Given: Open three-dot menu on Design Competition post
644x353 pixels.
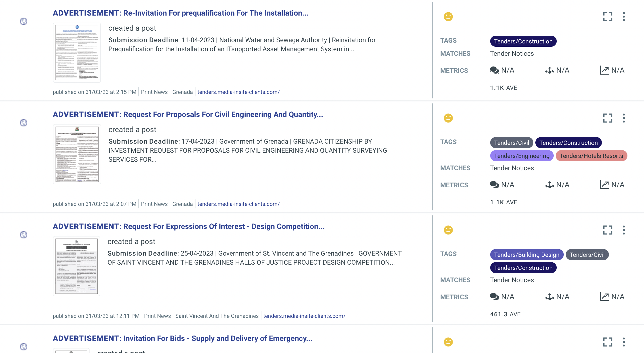Looking at the screenshot, I should tap(624, 230).
